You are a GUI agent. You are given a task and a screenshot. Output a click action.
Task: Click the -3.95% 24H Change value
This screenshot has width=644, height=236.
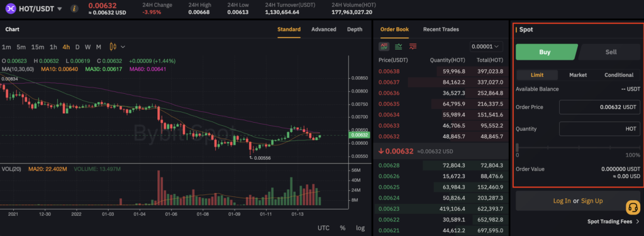(152, 13)
